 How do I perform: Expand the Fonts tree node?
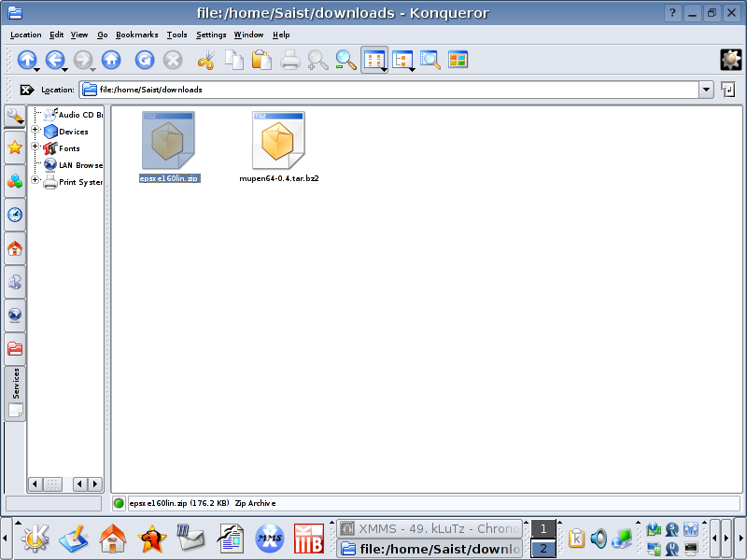click(35, 147)
